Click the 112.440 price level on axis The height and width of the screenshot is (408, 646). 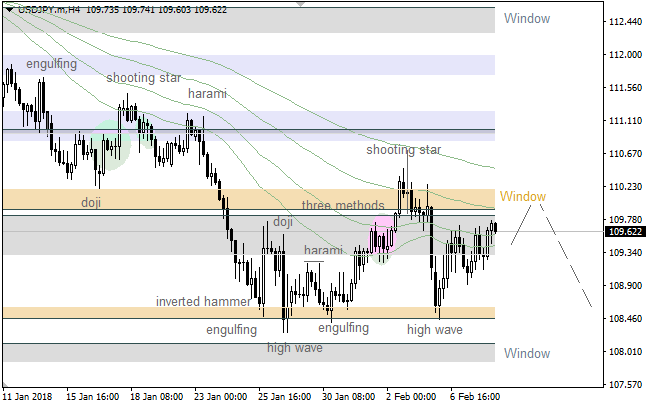tap(625, 22)
